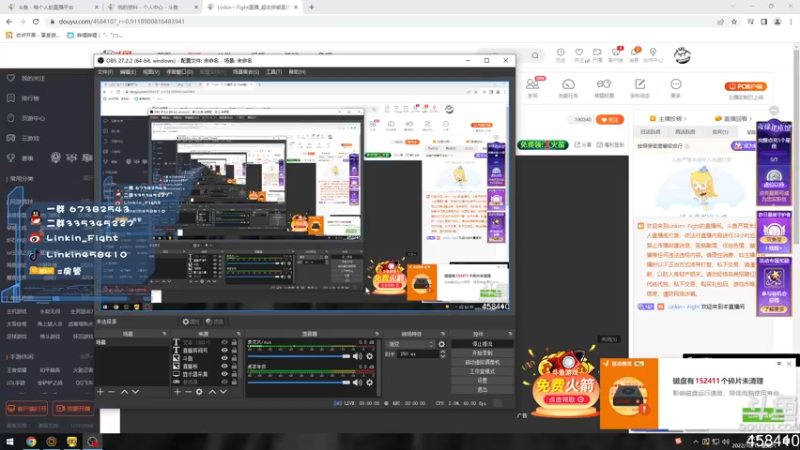
Task: Open settings gear of first mixer audio track
Action: click(369, 356)
